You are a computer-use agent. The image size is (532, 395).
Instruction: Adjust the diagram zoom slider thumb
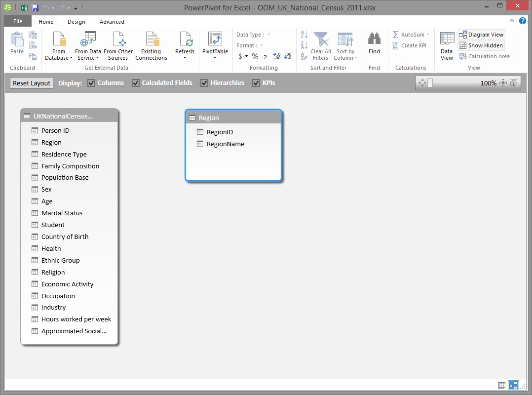click(x=430, y=83)
